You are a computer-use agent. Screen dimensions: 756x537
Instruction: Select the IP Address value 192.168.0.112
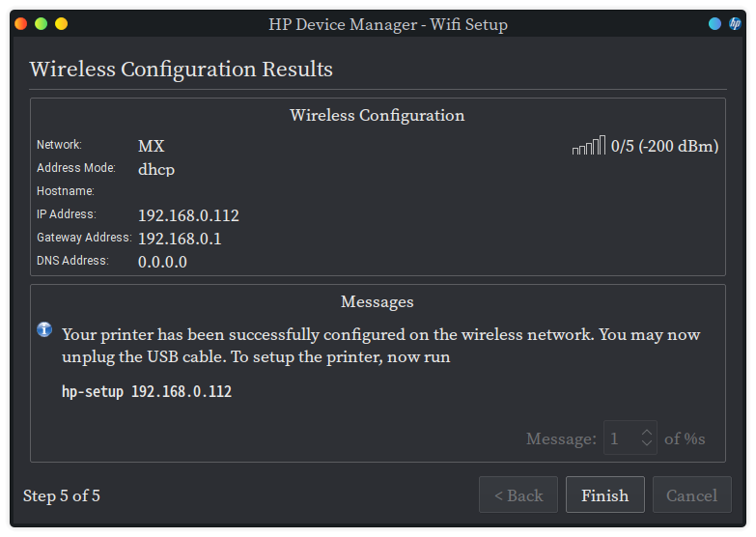(x=188, y=215)
